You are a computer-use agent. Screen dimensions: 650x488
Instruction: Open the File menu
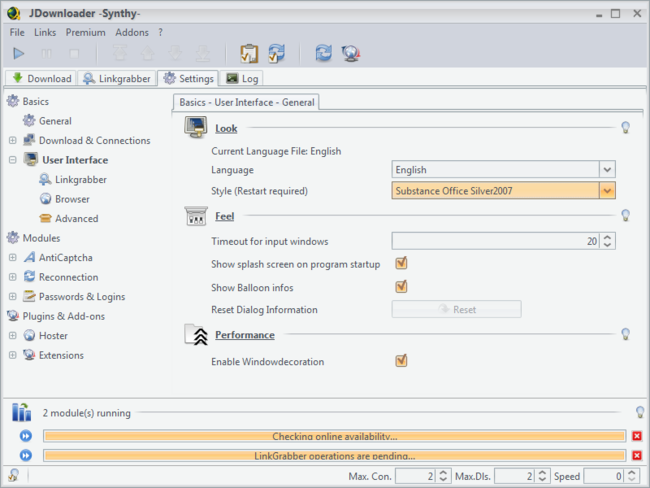point(17,32)
